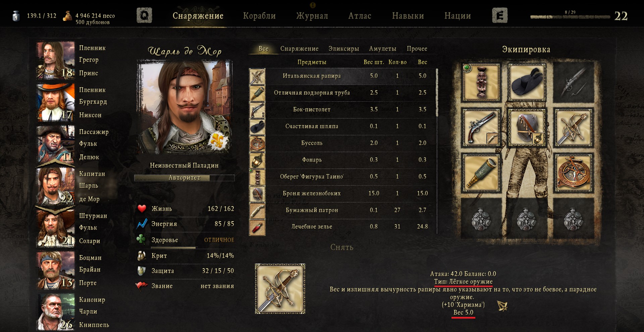Click the equipped compass bussol slot

tap(573, 173)
